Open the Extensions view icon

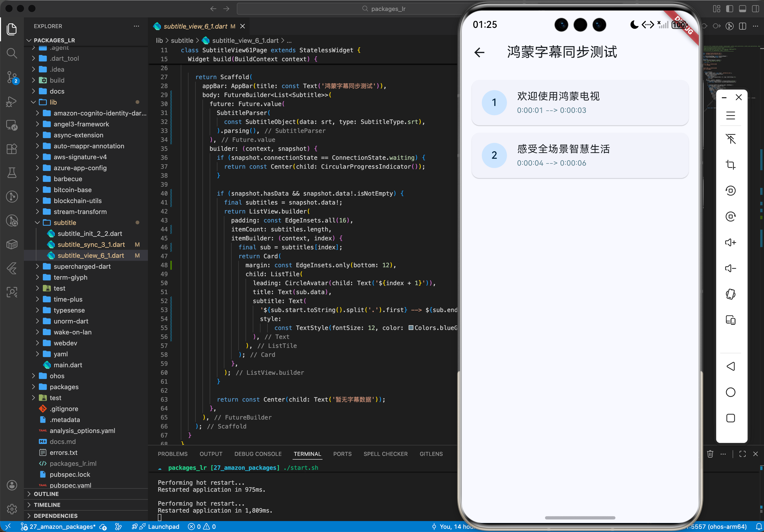pyautogui.click(x=12, y=149)
